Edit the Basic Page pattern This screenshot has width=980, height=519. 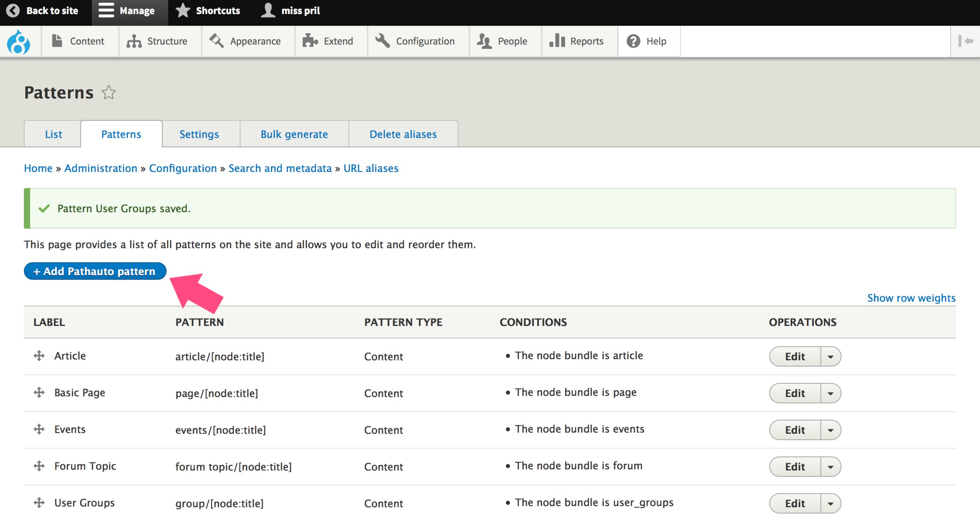795,393
